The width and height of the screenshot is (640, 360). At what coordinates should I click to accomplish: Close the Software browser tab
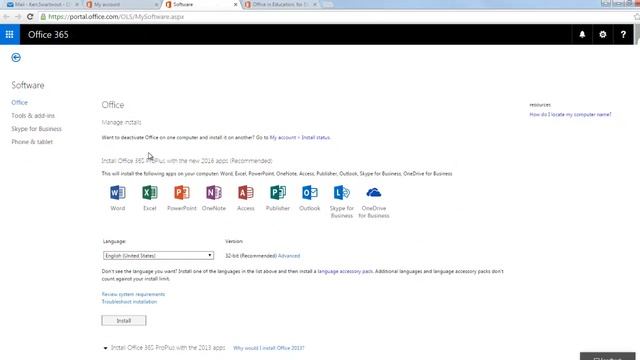click(x=235, y=4)
